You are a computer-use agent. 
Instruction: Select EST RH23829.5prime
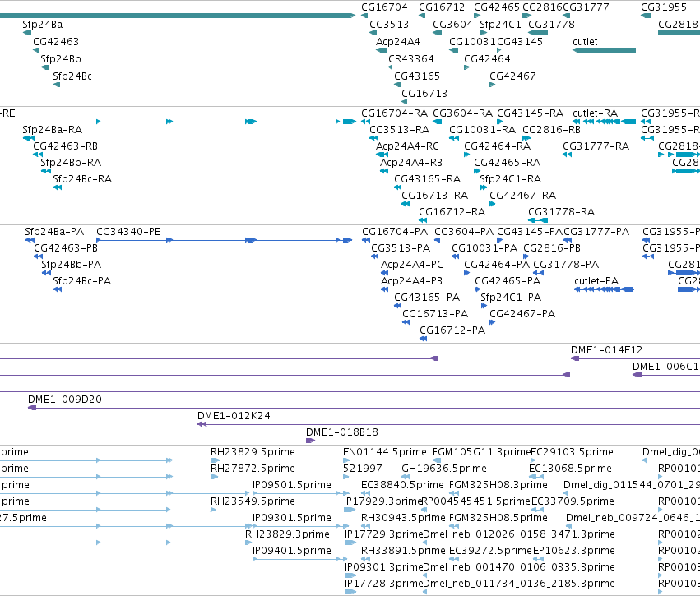[x=253, y=452]
